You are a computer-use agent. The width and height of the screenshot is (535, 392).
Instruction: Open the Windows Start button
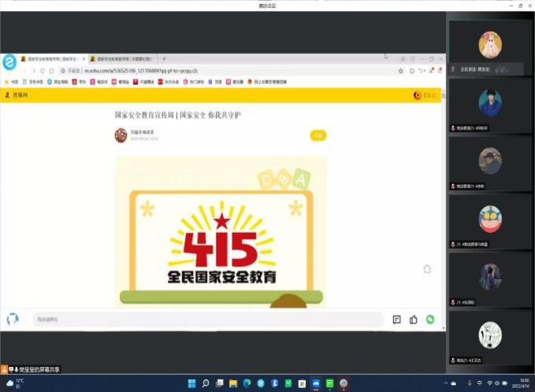click(x=191, y=383)
